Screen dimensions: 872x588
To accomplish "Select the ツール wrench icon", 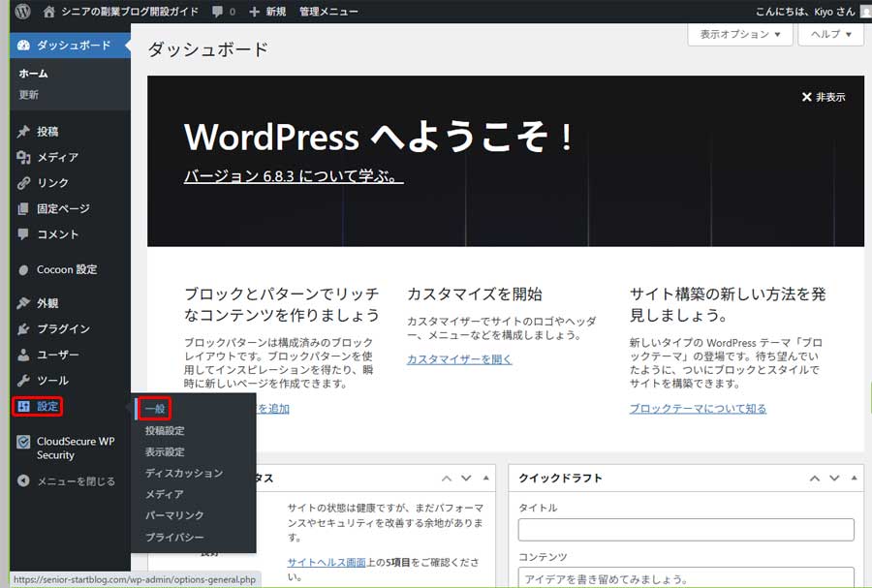I will coord(23,380).
